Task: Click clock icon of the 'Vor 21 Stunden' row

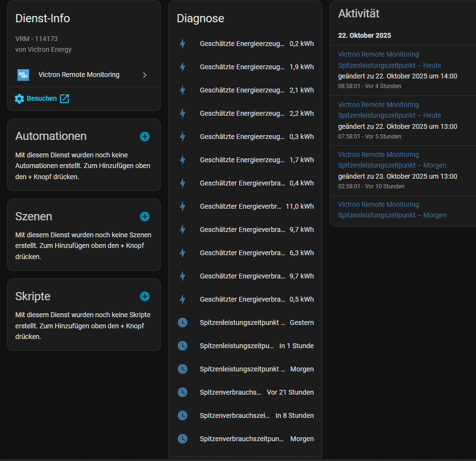Action: point(183,392)
